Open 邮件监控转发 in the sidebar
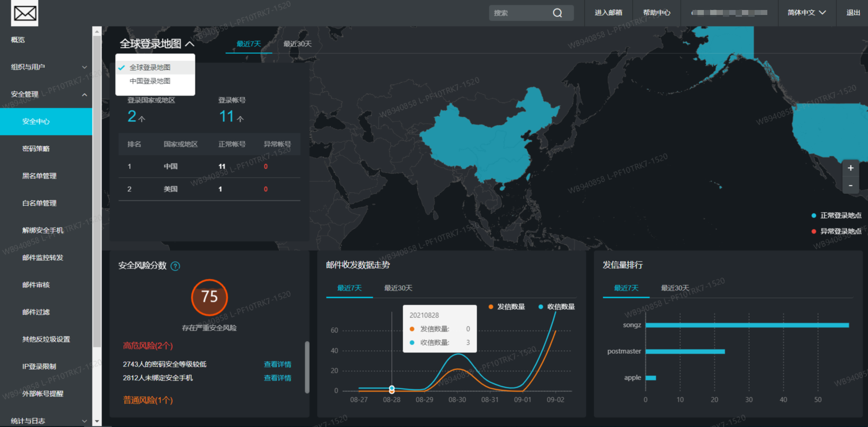 (43, 258)
